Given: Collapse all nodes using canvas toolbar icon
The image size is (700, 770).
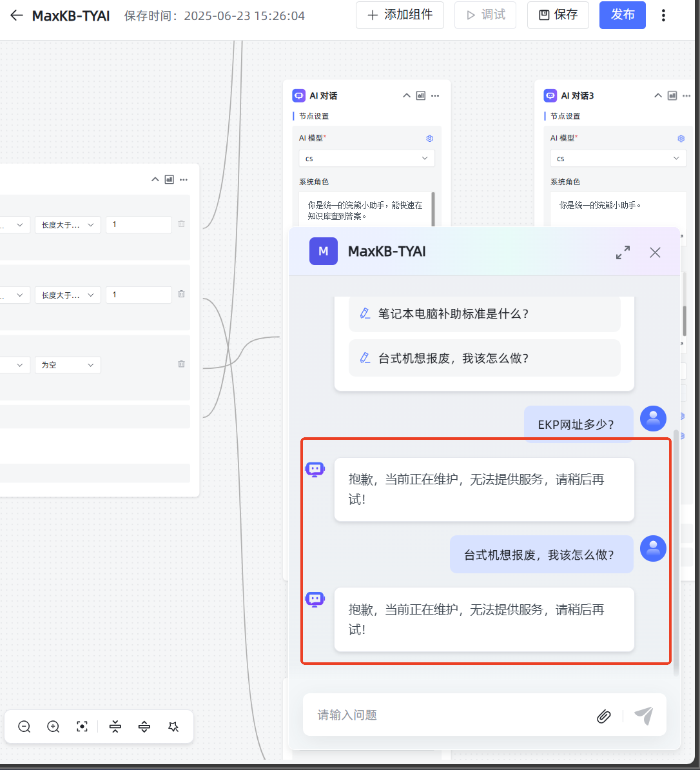Looking at the screenshot, I should coord(115,726).
